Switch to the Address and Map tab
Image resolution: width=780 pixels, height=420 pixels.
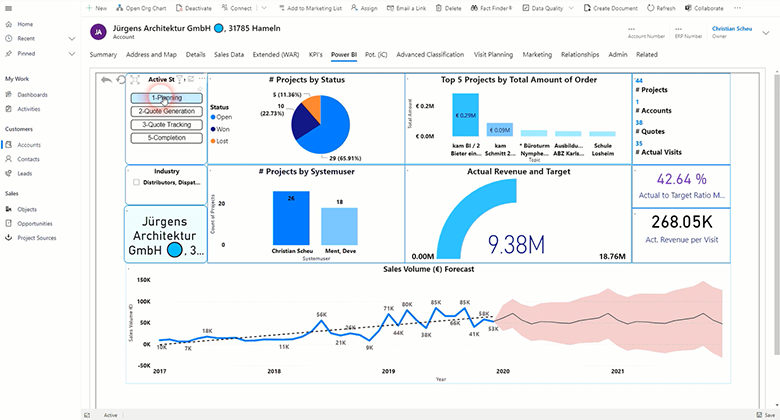coord(151,55)
